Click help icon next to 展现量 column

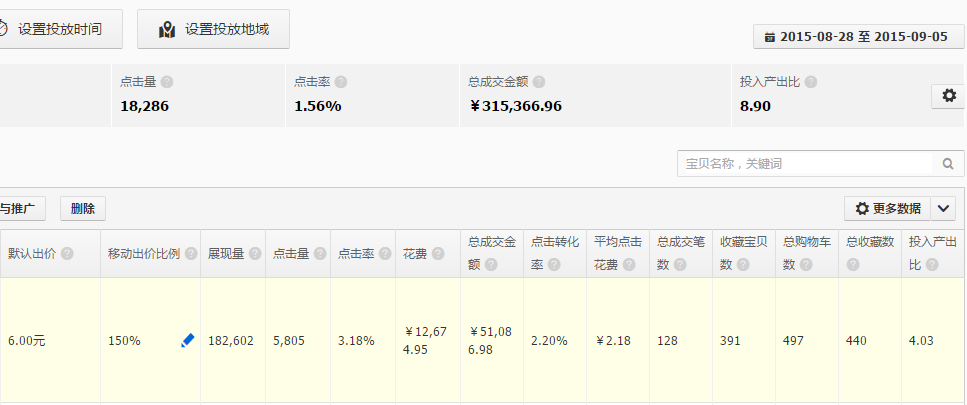tap(255, 254)
